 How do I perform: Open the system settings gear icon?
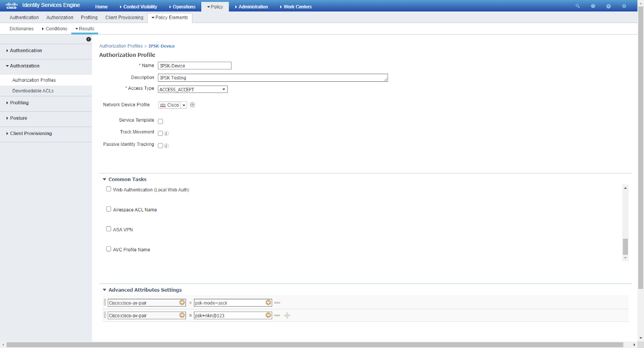coord(624,6)
